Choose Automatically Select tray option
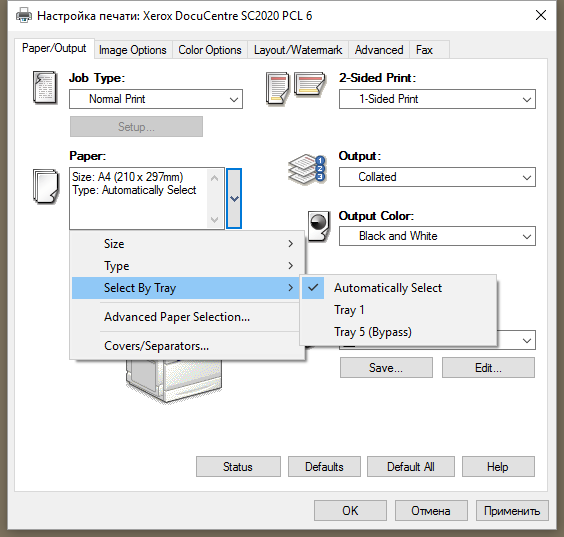The height and width of the screenshot is (537, 564). click(x=399, y=288)
